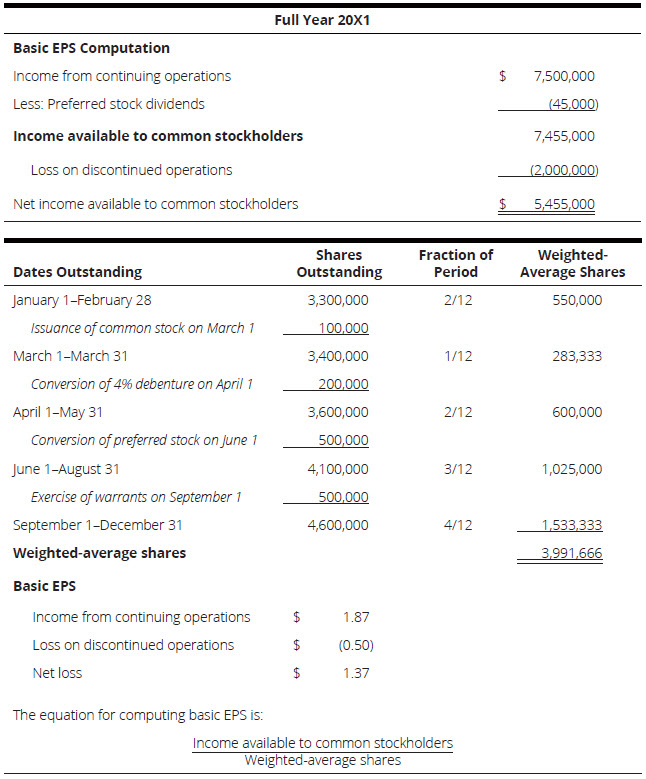Click the 4,100,000 shares outstanding value
The height and width of the screenshot is (779, 646).
(x=339, y=469)
